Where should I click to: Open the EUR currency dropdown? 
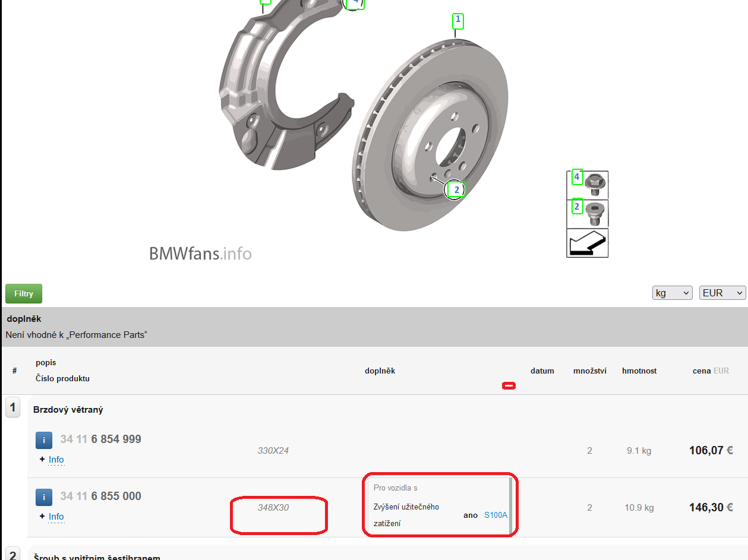(722, 293)
